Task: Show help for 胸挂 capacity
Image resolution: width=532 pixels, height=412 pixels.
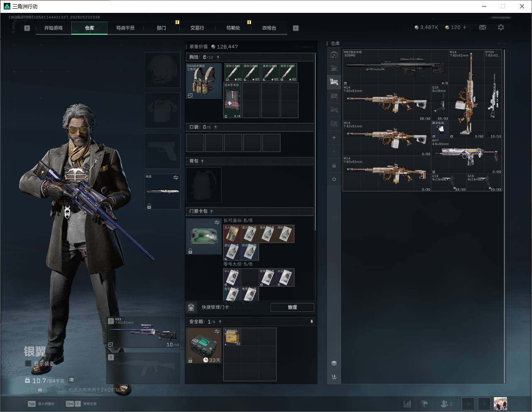Action: click(218, 57)
